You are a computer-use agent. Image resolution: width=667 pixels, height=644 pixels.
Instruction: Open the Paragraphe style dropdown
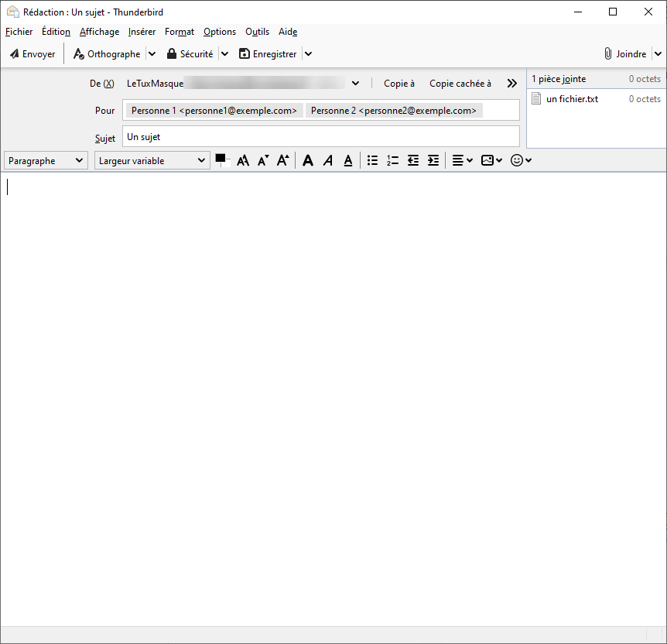[x=46, y=161]
